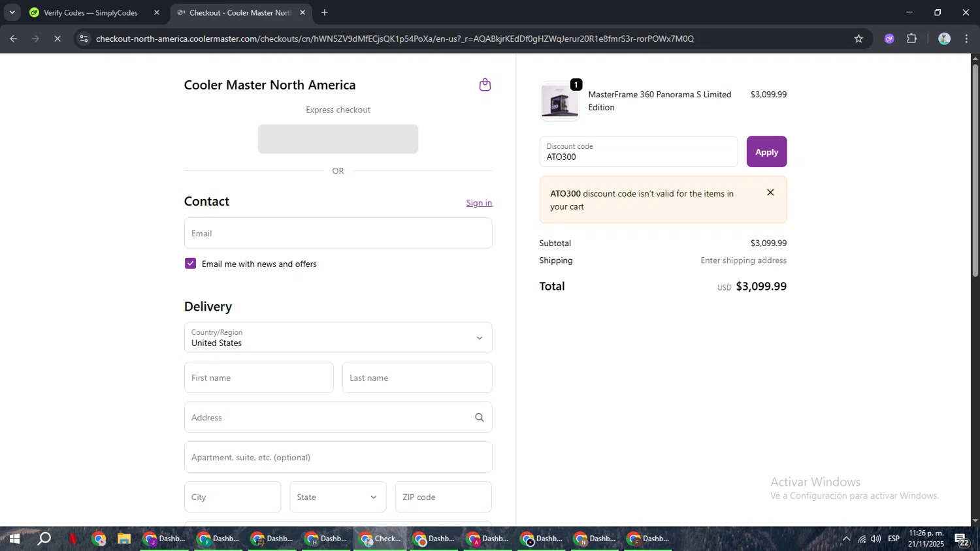
Task: Uncheck Email me with news and offers
Action: click(191, 264)
